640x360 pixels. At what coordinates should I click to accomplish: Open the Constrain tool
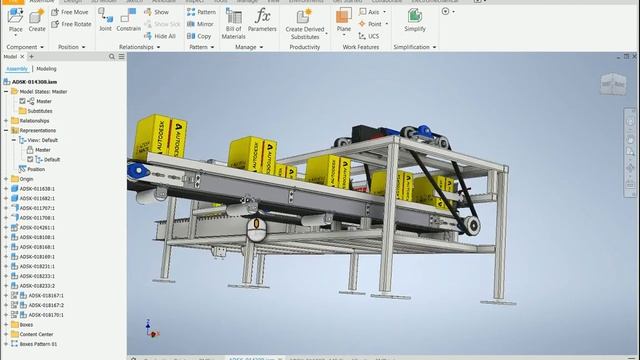(128, 20)
